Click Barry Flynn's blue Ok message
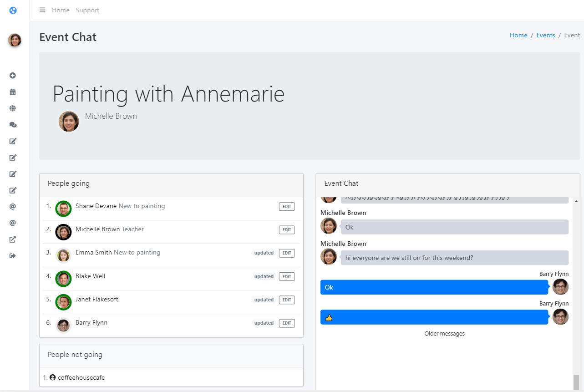This screenshot has width=584, height=392. (x=434, y=287)
